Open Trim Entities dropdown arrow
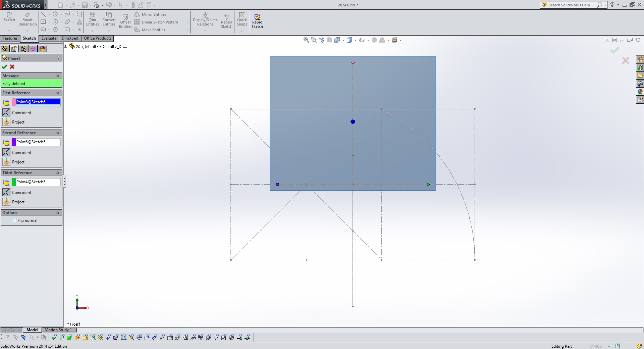 tap(93, 31)
